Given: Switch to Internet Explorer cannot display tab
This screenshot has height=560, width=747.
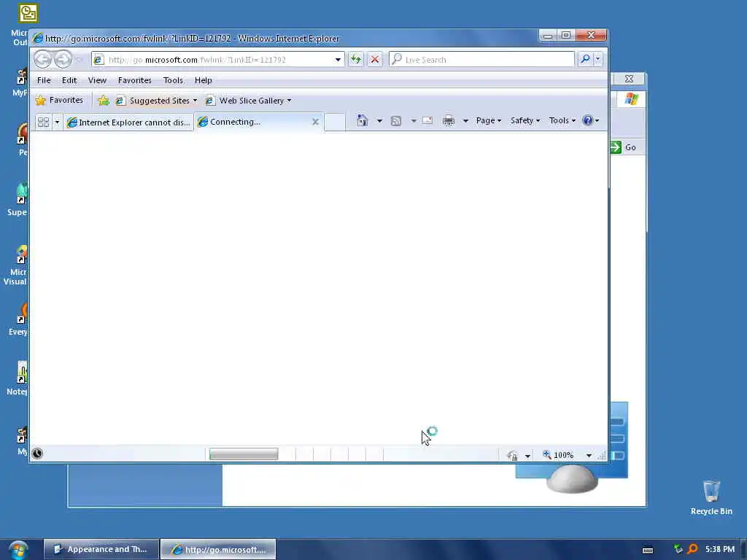Looking at the screenshot, I should click(128, 122).
